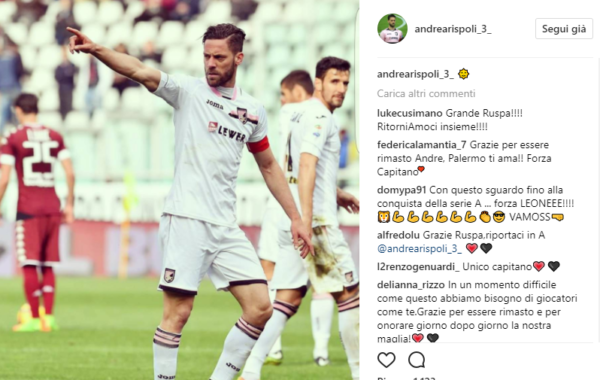Open andrearispoli_3_ username in the caption
The height and width of the screenshot is (380, 600).
click(x=415, y=74)
